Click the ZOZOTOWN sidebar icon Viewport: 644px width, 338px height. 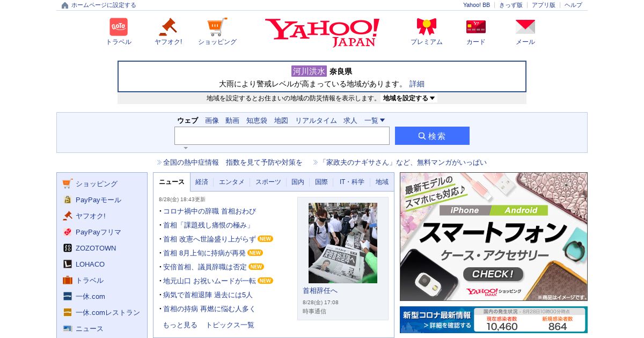click(x=68, y=248)
